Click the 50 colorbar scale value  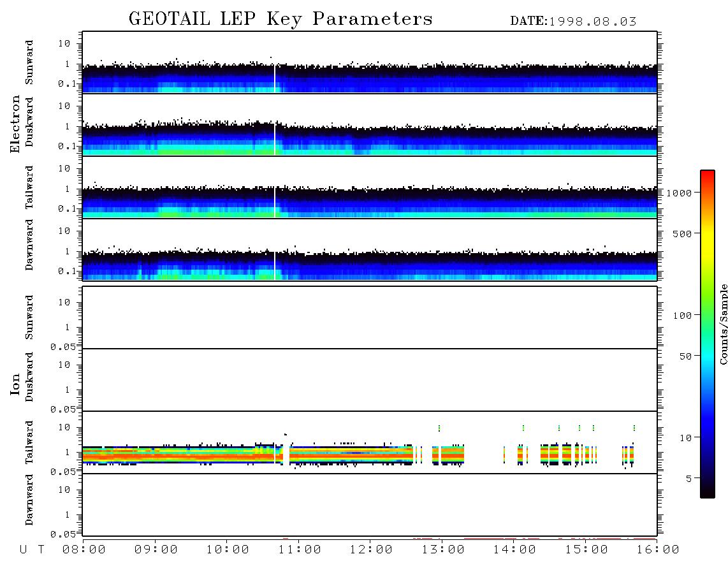click(685, 356)
